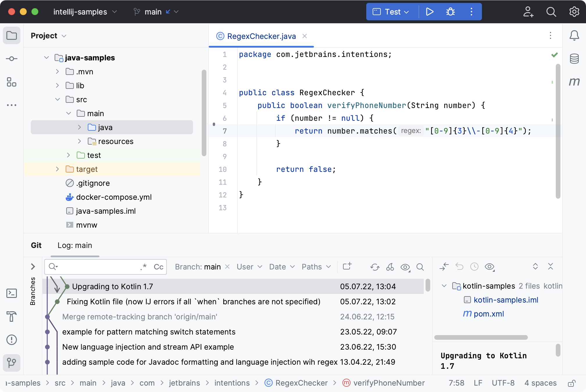Show more tool windows via ellipsis
The image size is (586, 392).
12,105
